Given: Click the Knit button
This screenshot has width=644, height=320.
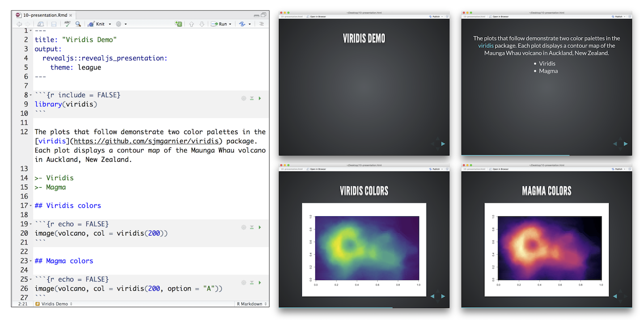Looking at the screenshot, I should [x=96, y=24].
